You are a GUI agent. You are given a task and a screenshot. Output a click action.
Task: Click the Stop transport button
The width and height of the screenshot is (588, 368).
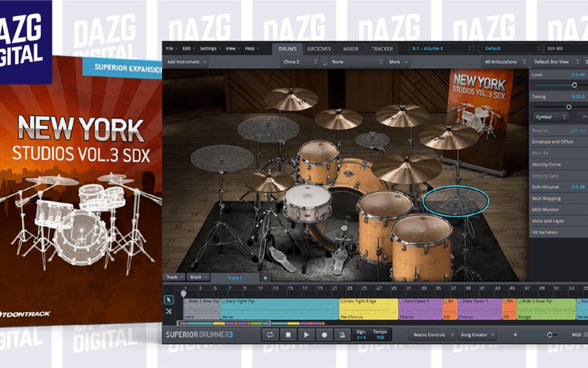(288, 335)
